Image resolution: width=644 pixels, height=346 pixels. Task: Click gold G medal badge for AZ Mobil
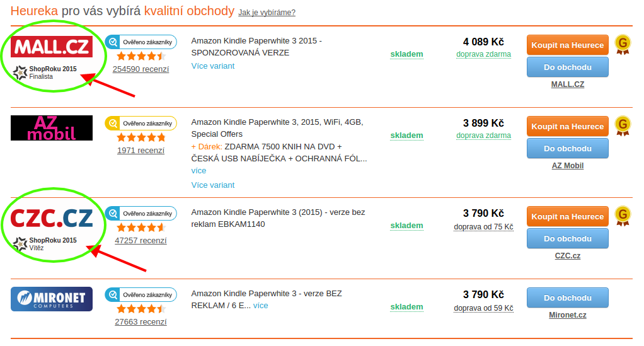[623, 126]
